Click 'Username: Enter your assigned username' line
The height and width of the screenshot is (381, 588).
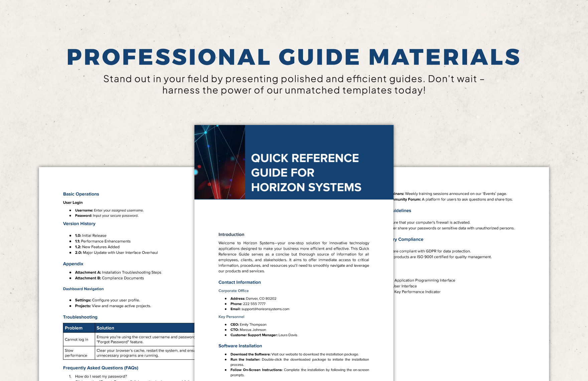pos(109,211)
